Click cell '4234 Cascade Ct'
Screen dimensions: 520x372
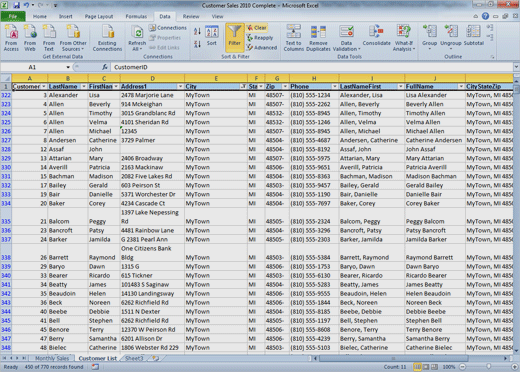(152, 203)
